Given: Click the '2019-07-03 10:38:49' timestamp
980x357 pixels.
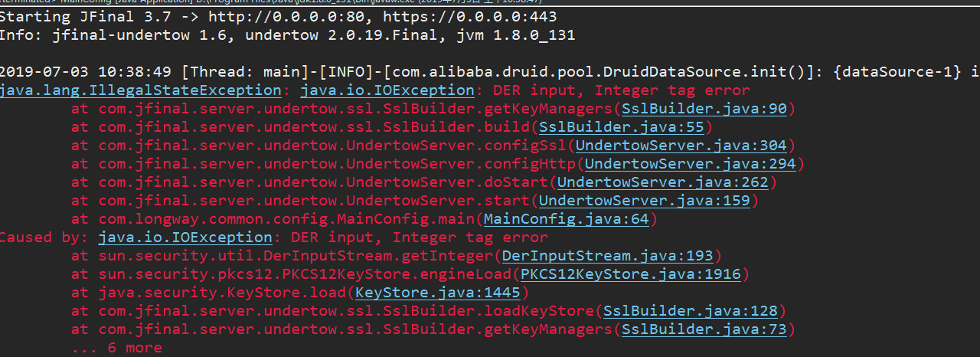Looking at the screenshot, I should coord(86,72).
